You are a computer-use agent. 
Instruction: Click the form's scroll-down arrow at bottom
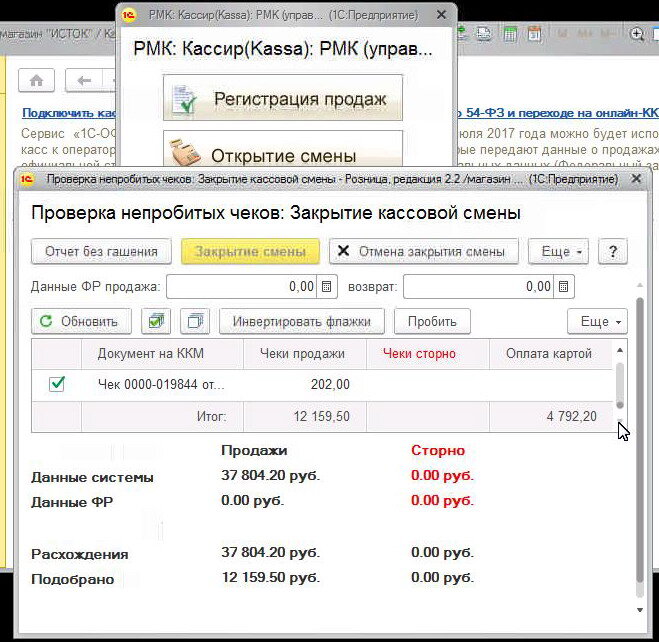640,610
